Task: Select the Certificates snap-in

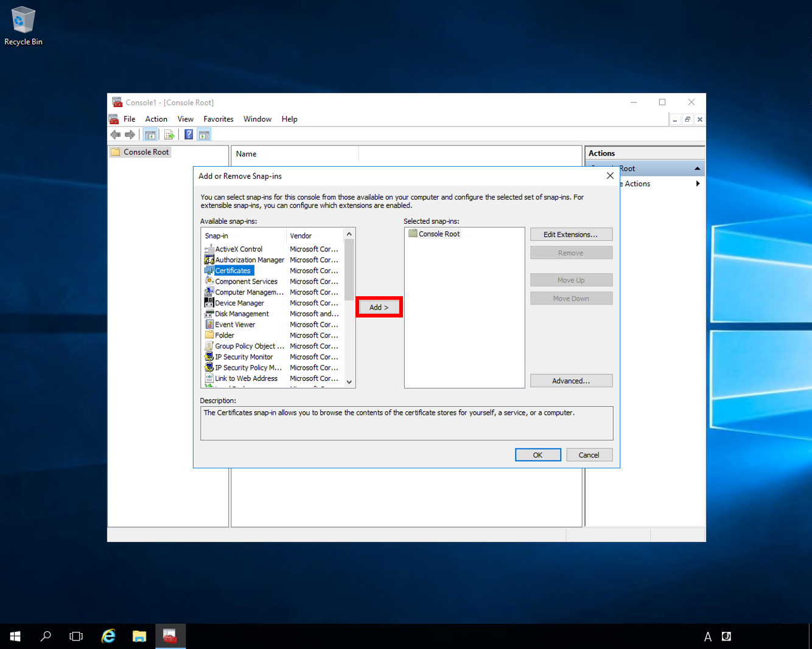Action: 233,271
